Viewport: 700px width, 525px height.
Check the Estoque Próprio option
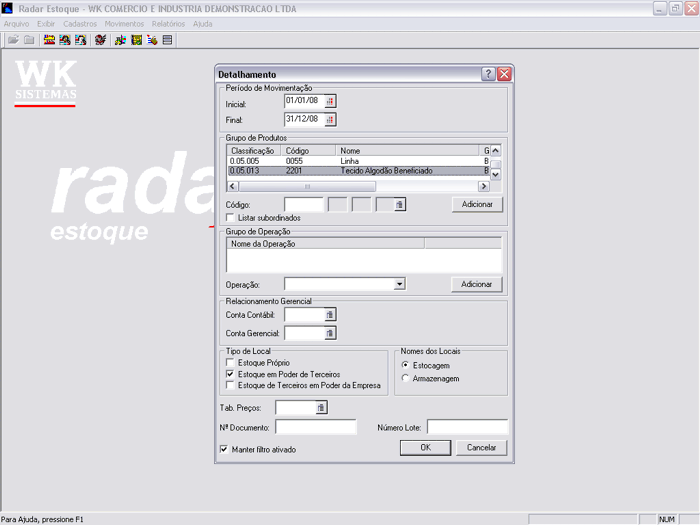[x=230, y=362]
